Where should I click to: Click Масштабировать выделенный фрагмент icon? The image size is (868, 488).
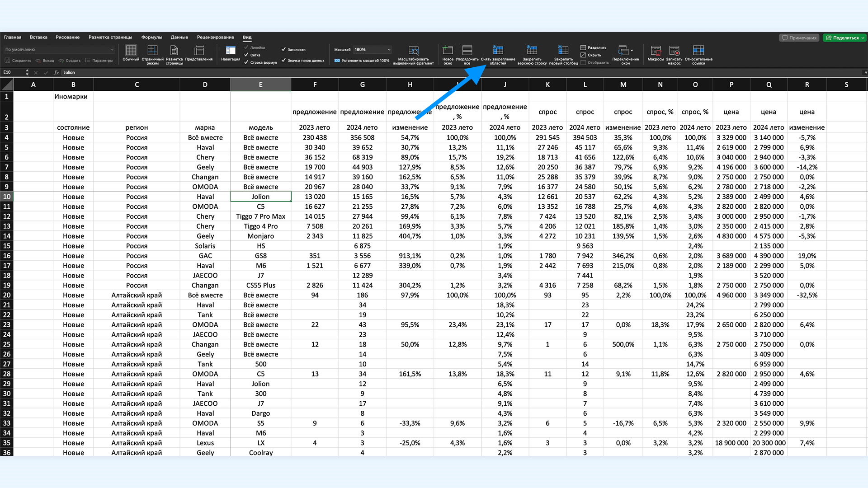point(413,50)
